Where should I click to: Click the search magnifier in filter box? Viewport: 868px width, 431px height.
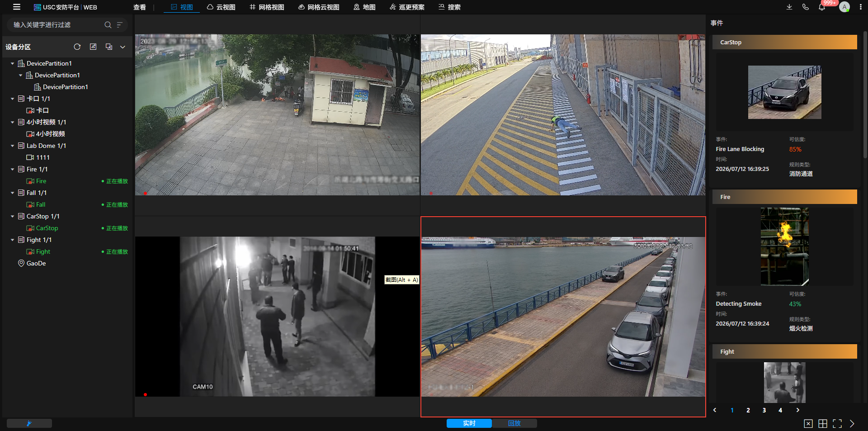tap(108, 25)
